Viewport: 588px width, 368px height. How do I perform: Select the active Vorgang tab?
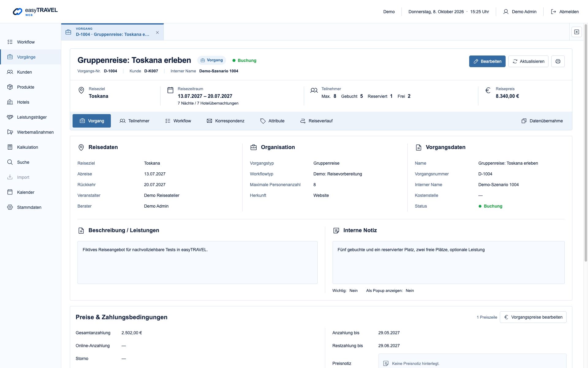click(x=92, y=121)
